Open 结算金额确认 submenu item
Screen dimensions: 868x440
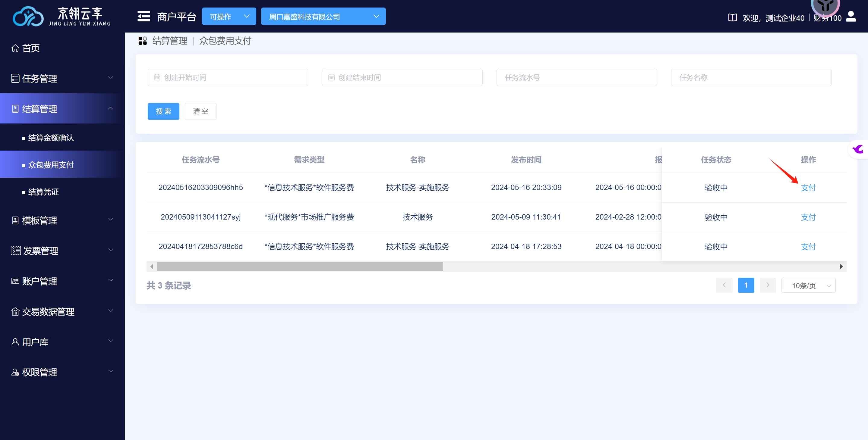pyautogui.click(x=62, y=138)
